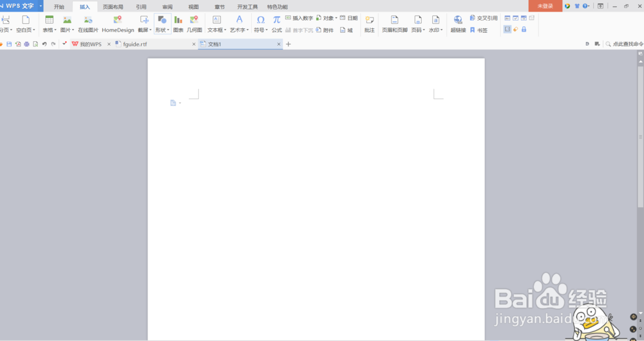Screen dimensions: 644x341
Task: Open print preview icon in quick toolbar
Action: click(35, 44)
